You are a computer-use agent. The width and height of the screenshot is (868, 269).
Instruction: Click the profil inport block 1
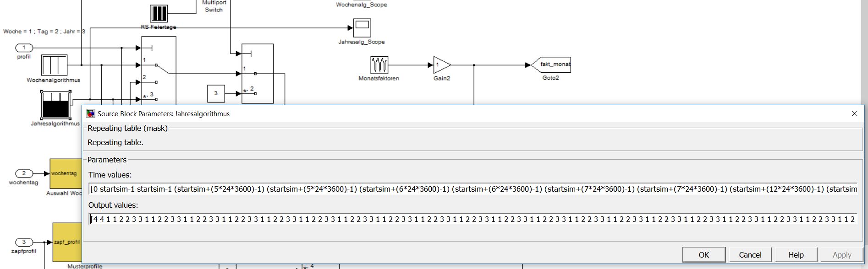24,48
